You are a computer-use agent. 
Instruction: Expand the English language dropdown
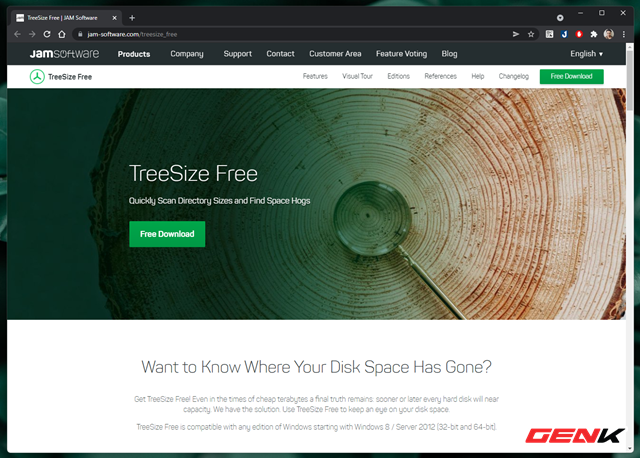tap(586, 54)
